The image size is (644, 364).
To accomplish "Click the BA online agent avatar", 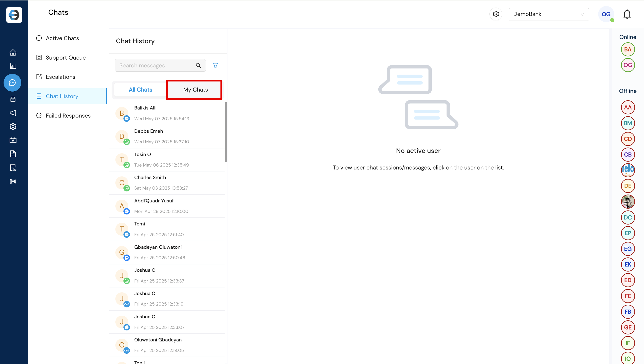I will click(x=627, y=49).
